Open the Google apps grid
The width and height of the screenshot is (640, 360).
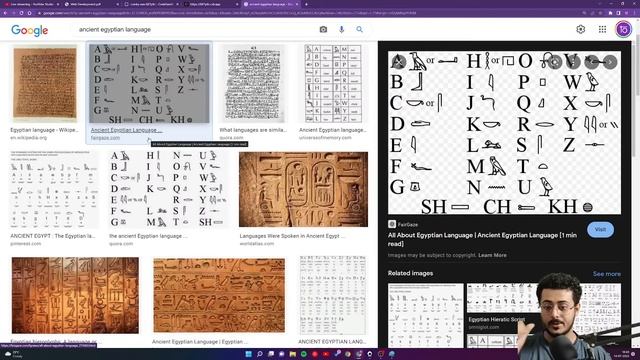602,29
